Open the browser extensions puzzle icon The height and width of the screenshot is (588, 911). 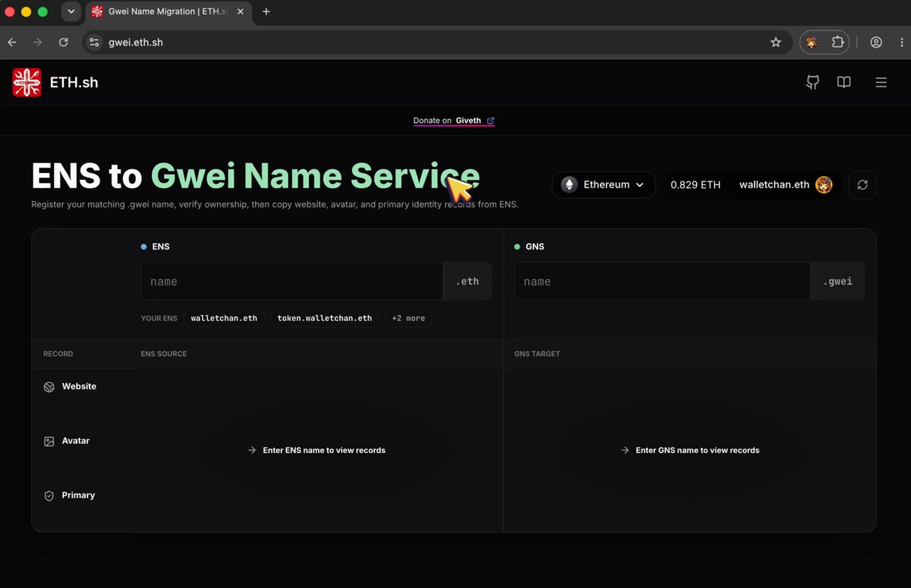tap(837, 42)
